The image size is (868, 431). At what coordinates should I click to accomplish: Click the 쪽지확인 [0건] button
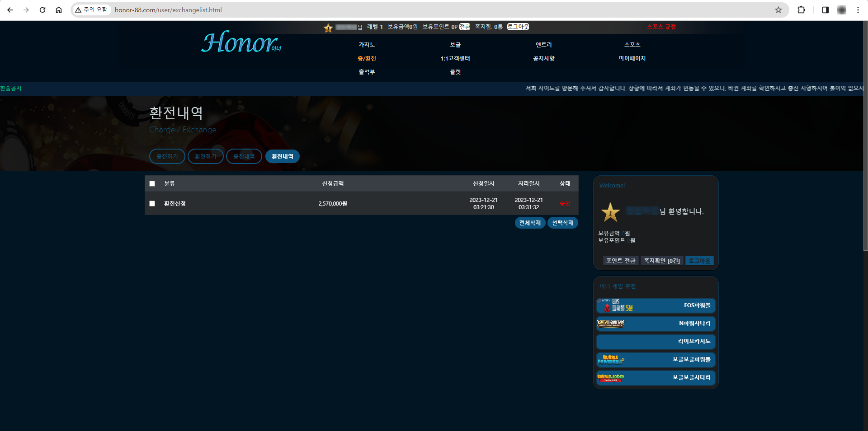[662, 261]
